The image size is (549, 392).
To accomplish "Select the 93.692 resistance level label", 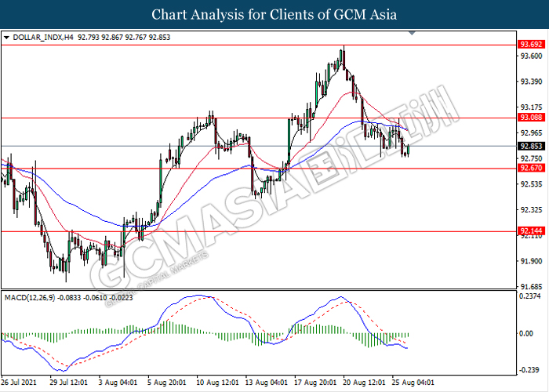I will pyautogui.click(x=531, y=45).
